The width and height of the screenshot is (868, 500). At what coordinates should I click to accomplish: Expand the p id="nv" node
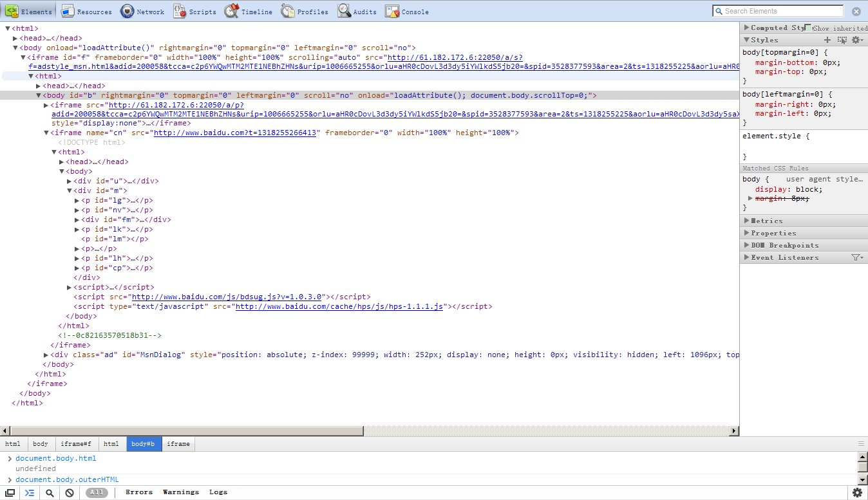point(77,210)
